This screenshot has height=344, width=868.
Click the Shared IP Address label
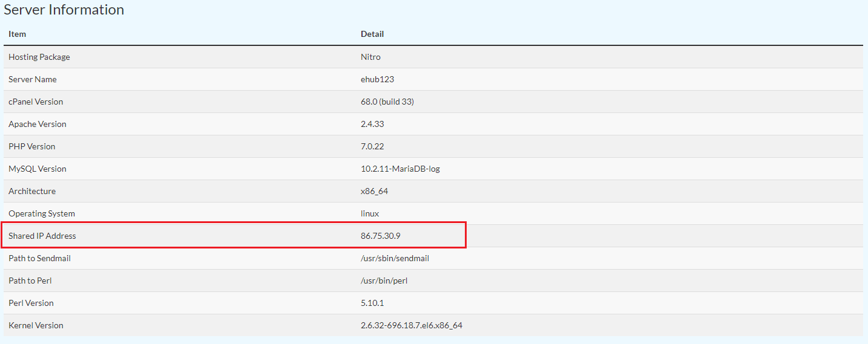pyautogui.click(x=42, y=236)
